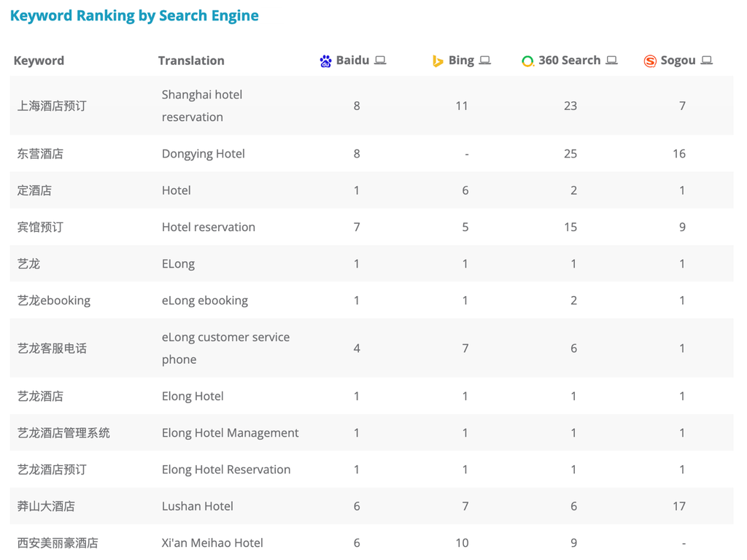Click translation 'Lushan Hotel'

(197, 506)
